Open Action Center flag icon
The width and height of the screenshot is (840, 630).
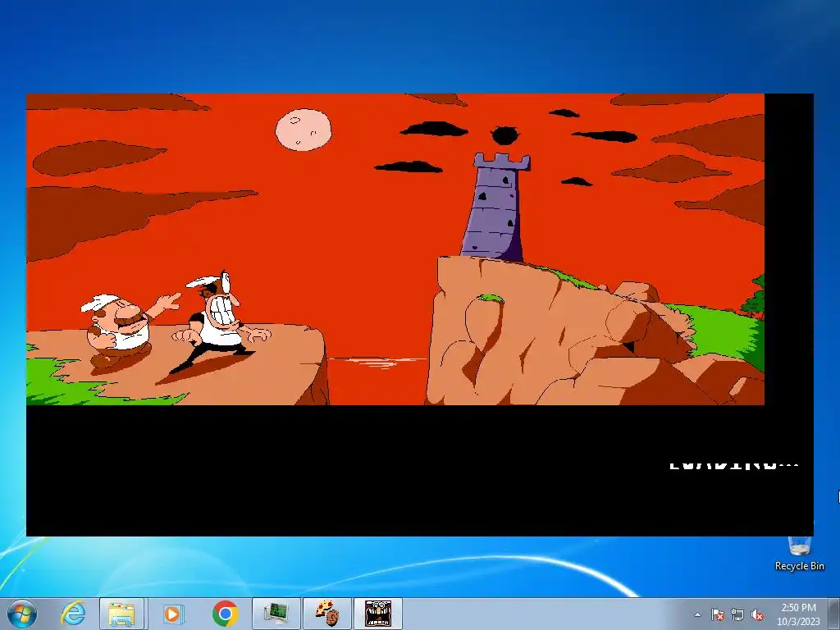[718, 615]
